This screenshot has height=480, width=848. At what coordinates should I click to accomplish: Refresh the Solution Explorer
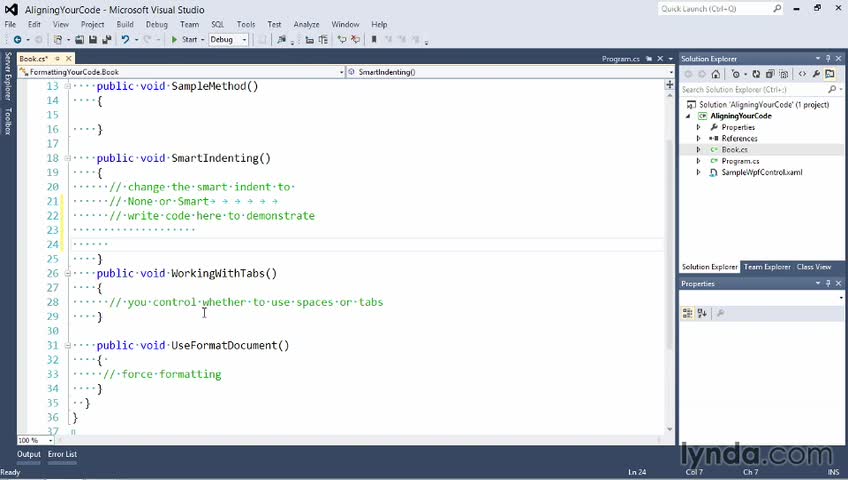756,74
